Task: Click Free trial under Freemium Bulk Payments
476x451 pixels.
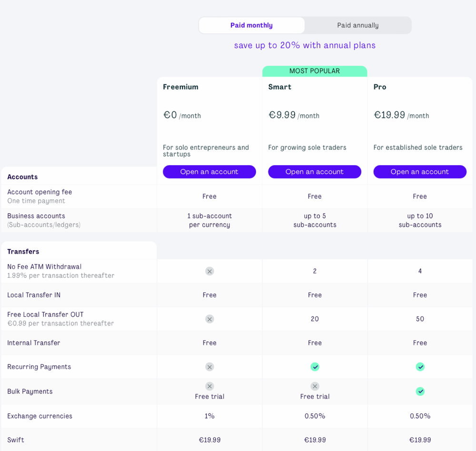Action: pos(209,397)
